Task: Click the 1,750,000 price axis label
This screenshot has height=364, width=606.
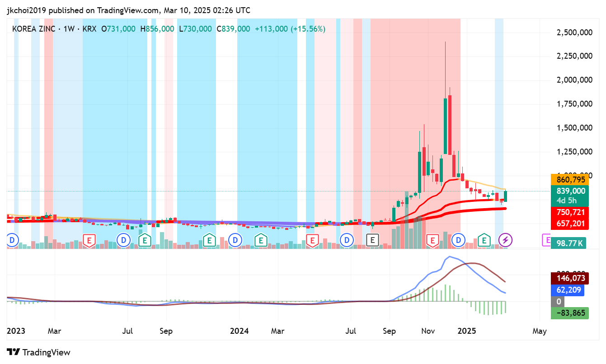Action: pyautogui.click(x=574, y=104)
